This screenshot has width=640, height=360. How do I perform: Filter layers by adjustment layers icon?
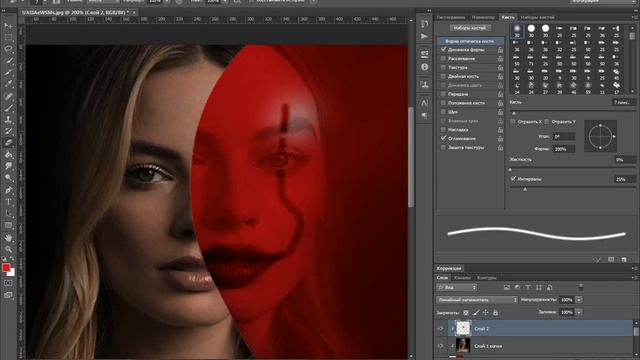click(x=517, y=287)
